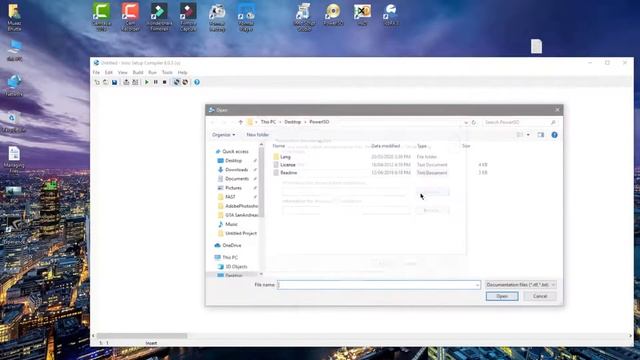
Task: Select Documents in navigation pane
Action: (237, 179)
